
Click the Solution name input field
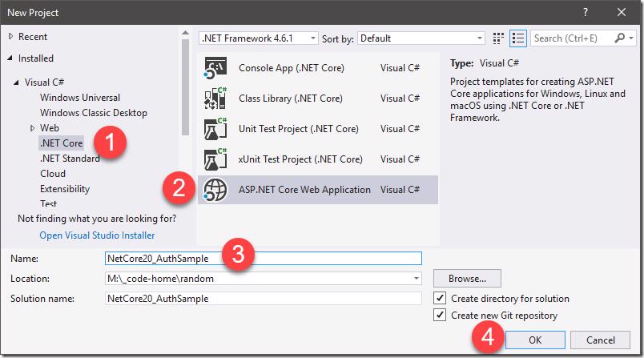(264, 299)
